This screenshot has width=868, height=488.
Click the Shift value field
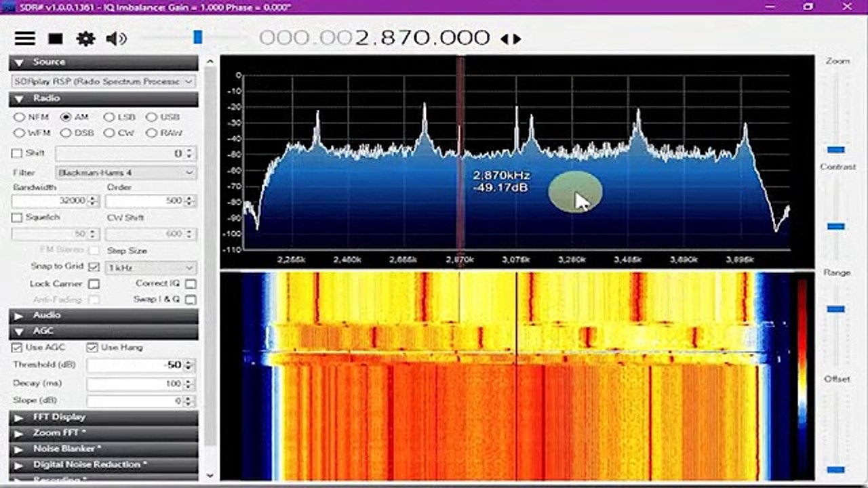[120, 154]
